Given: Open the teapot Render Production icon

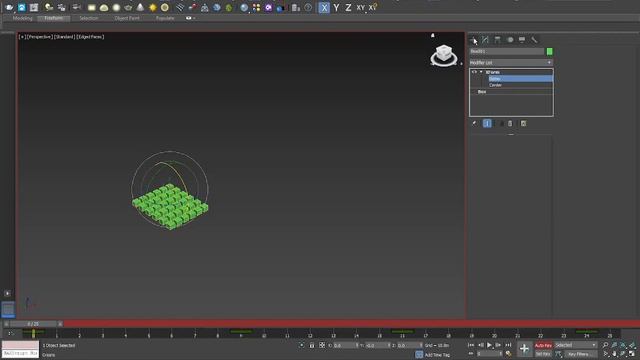Looking at the screenshot, I should pos(9,7).
